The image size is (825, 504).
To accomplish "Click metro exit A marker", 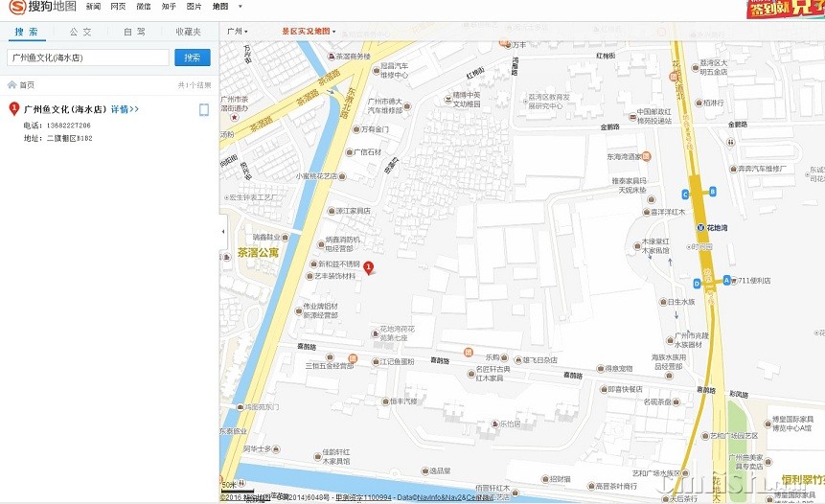I will tap(727, 280).
